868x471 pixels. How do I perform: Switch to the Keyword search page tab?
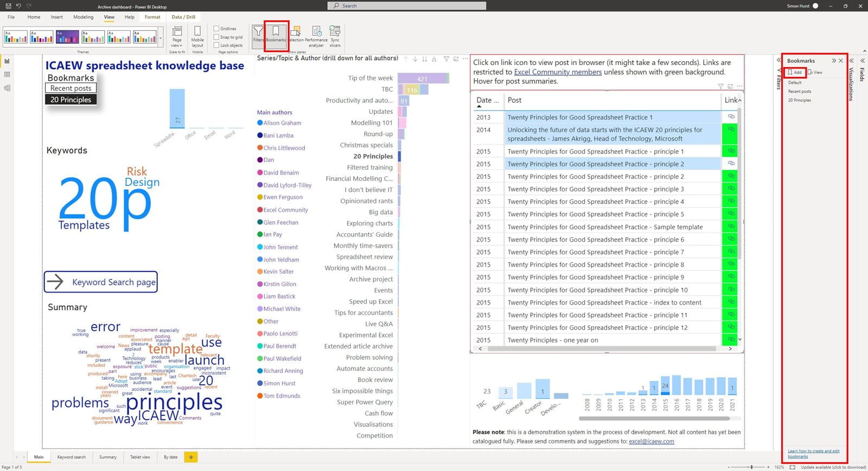pyautogui.click(x=72, y=457)
